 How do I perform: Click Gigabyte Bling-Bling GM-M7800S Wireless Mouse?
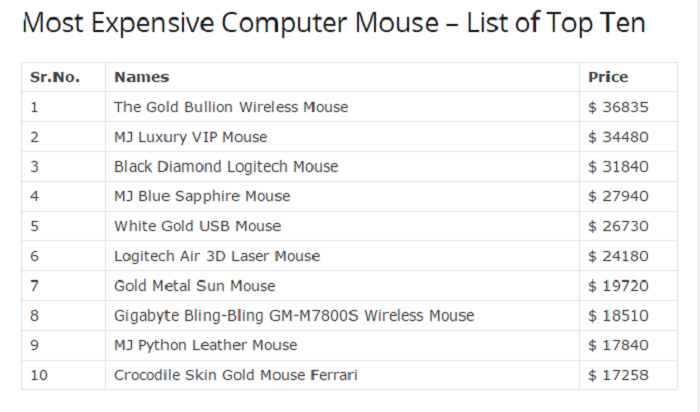[294, 316]
